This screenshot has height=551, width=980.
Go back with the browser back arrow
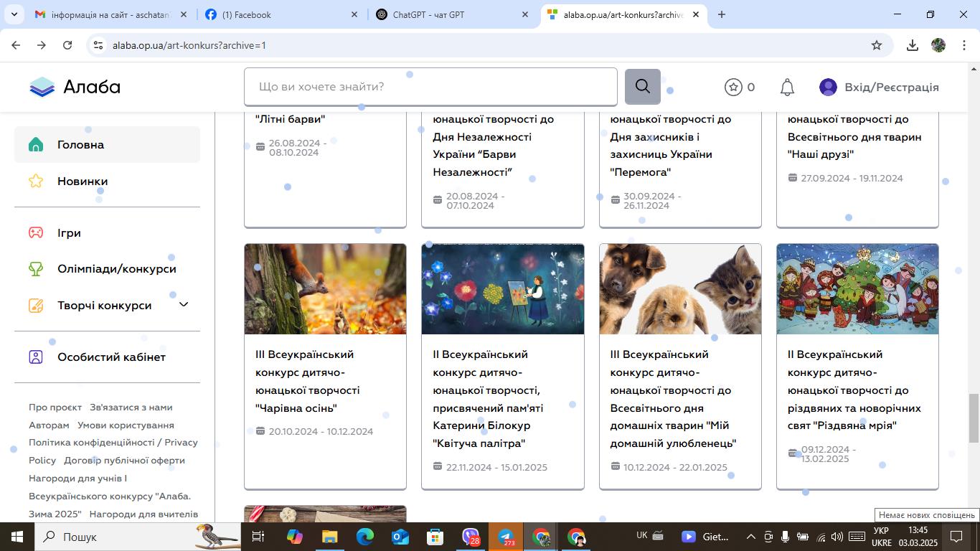[x=16, y=45]
